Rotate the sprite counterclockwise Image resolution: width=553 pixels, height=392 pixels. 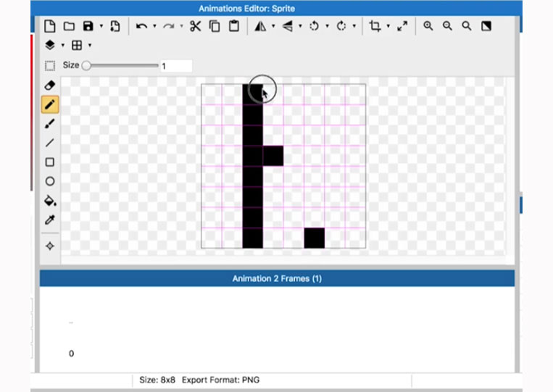tap(315, 26)
